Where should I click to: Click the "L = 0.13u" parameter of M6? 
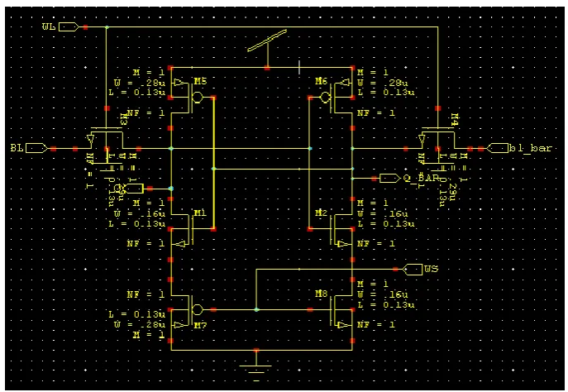pos(386,93)
